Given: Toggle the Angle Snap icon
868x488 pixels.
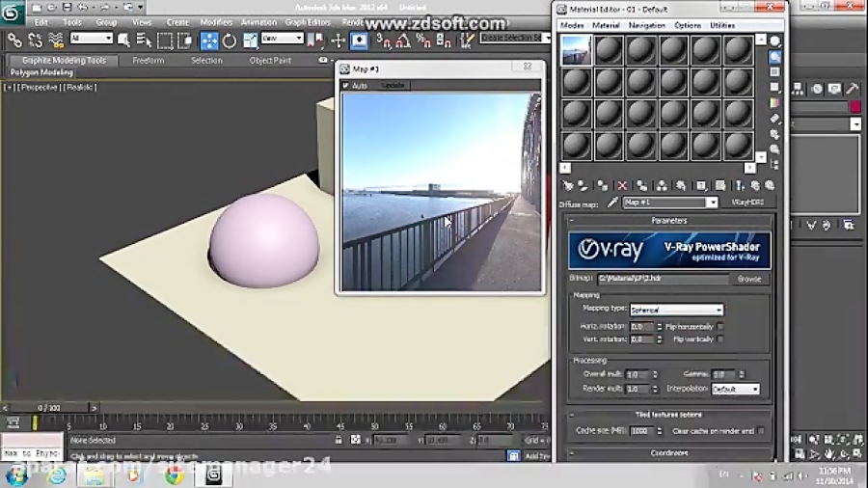Looking at the screenshot, I should (403, 40).
